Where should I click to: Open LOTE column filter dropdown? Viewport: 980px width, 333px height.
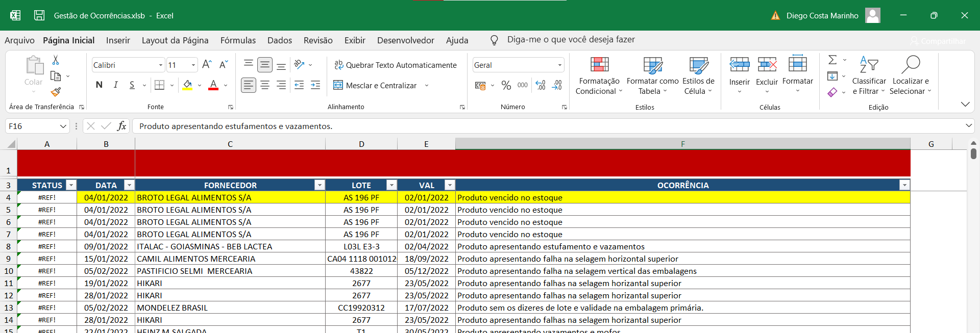tap(391, 185)
